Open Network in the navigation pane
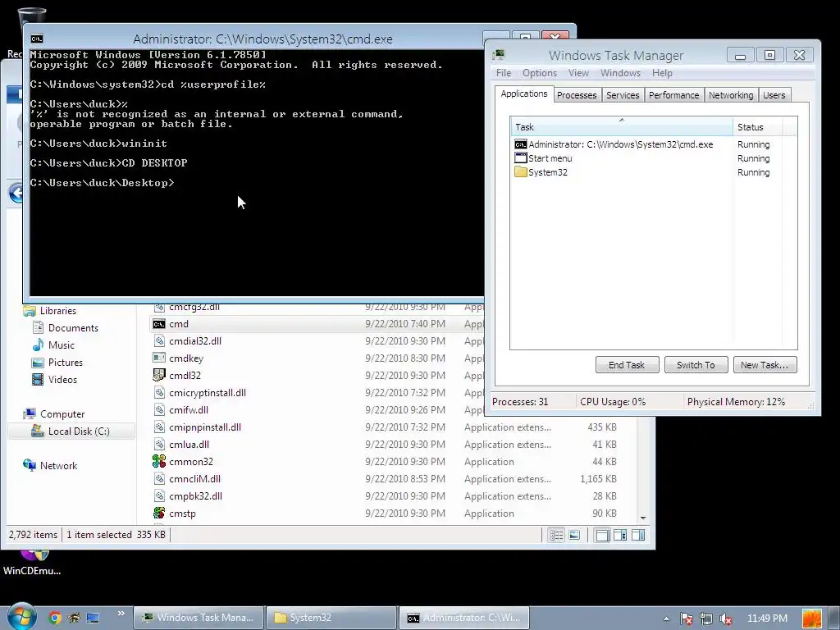The image size is (840, 630). click(58, 466)
